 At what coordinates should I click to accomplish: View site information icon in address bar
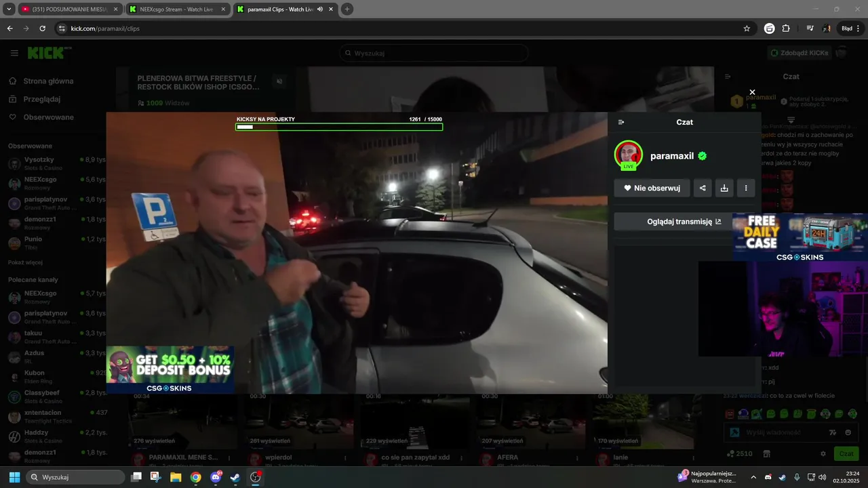click(x=62, y=28)
